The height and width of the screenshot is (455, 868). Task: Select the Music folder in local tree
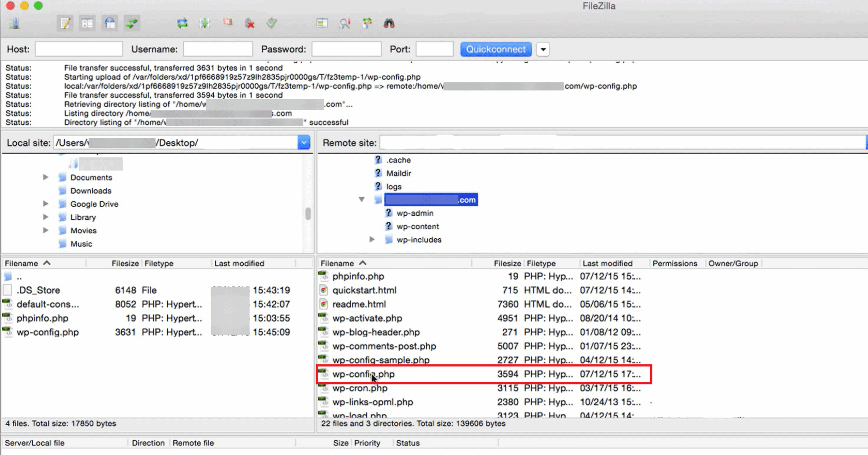pos(81,244)
